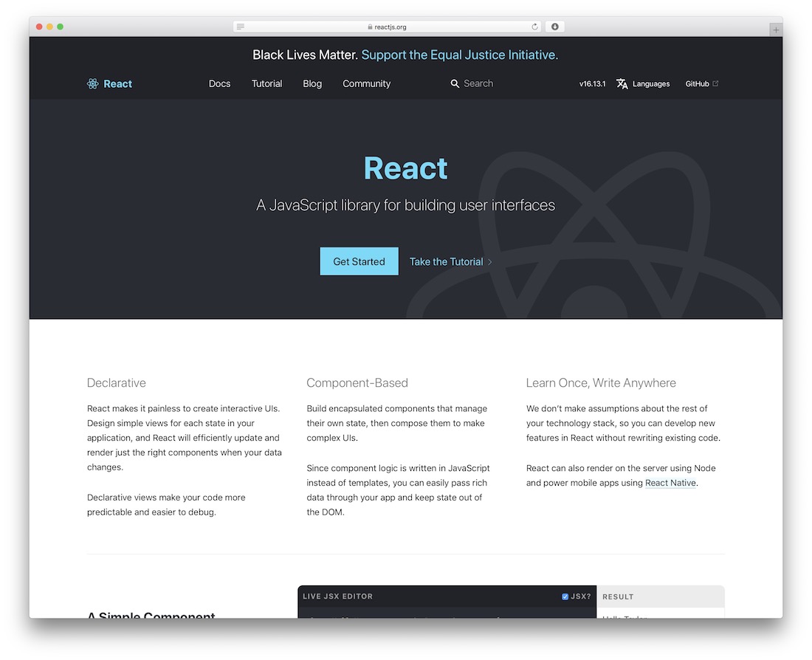Viewport: 812px width, 660px height.
Task: Open the Community nav item
Action: (x=367, y=83)
